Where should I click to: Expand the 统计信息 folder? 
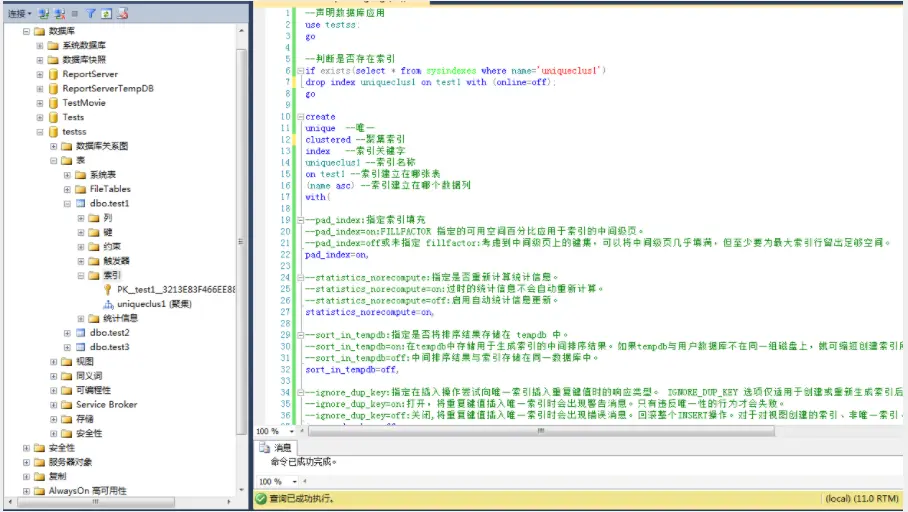pos(81,319)
